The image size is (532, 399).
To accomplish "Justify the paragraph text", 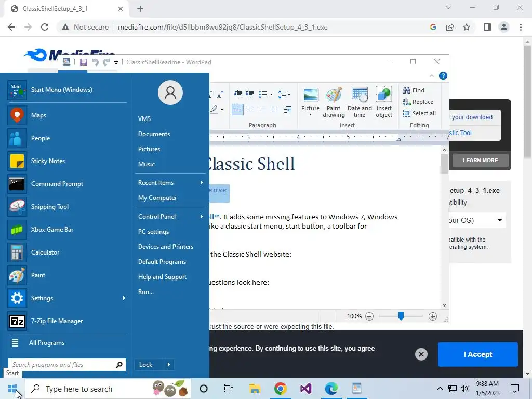I will (274, 110).
